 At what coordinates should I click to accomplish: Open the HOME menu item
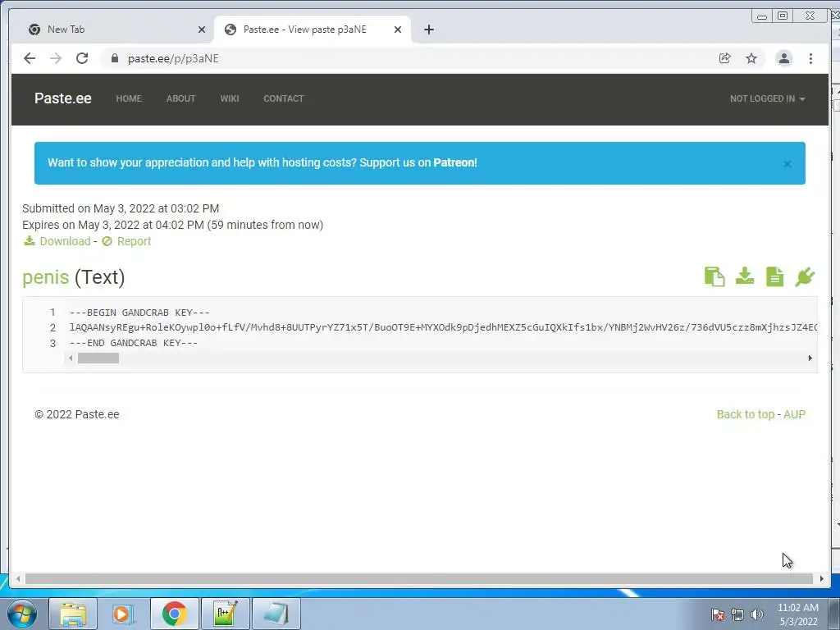[129, 98]
